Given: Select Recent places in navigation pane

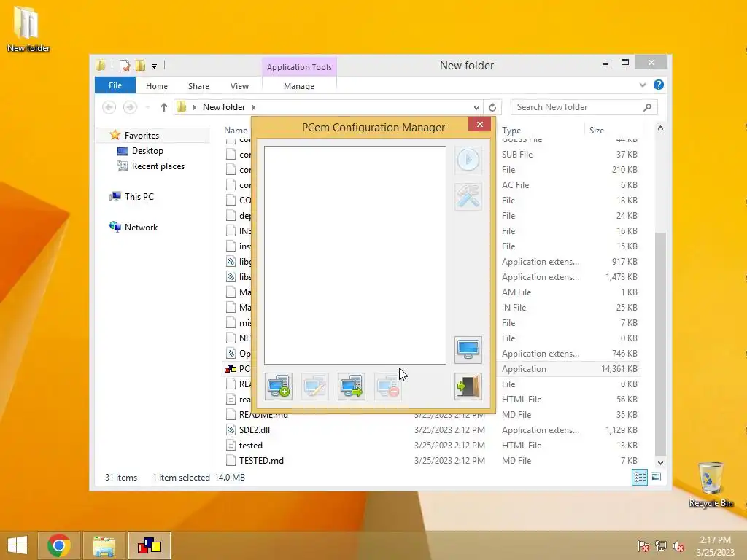Looking at the screenshot, I should pos(158,166).
